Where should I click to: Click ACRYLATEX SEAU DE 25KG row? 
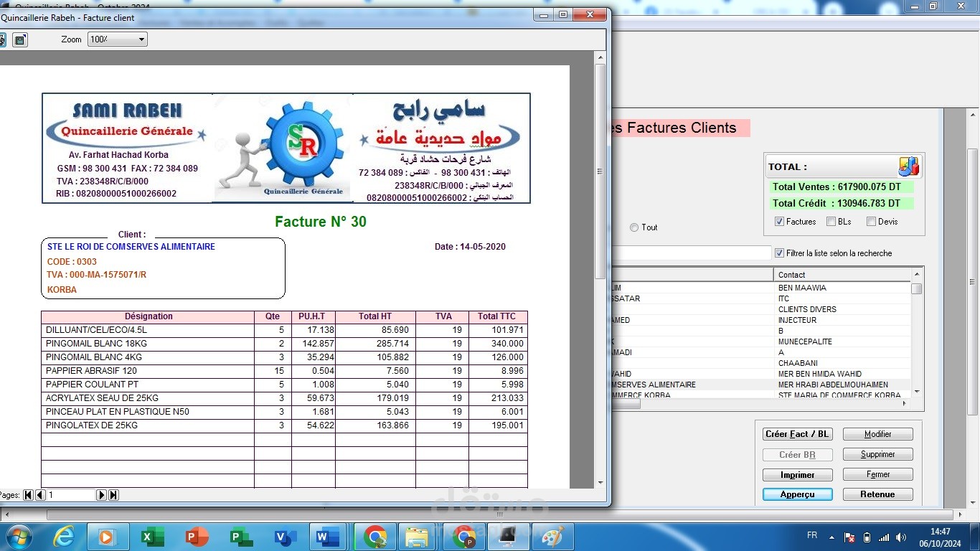284,398
